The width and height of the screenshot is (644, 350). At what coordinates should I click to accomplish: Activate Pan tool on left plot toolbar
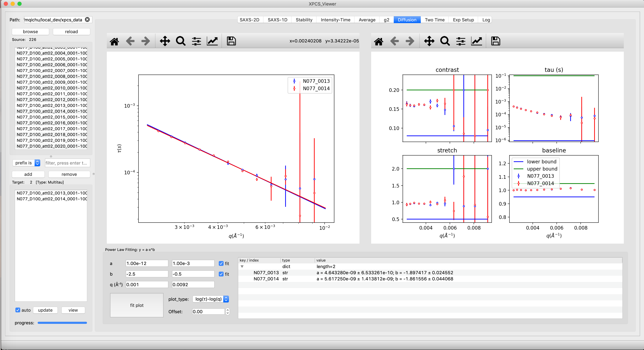point(165,41)
